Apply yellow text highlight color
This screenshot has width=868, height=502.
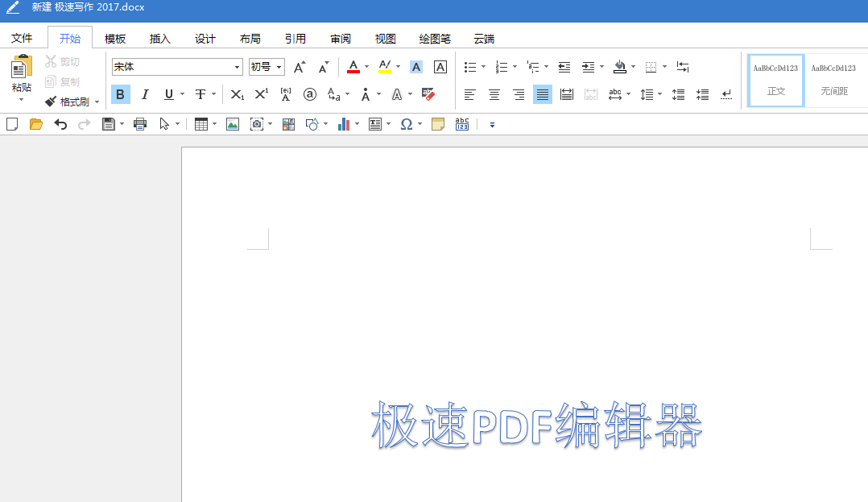coord(385,67)
